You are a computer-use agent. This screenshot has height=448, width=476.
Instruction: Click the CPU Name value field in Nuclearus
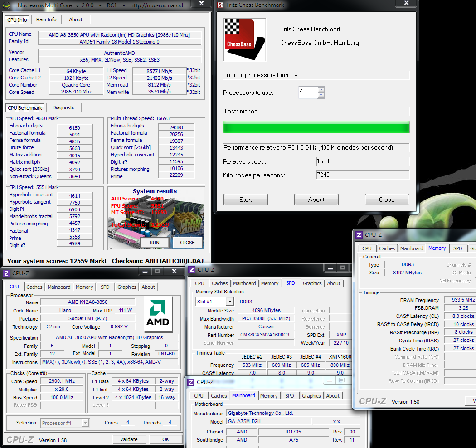[x=120, y=34]
